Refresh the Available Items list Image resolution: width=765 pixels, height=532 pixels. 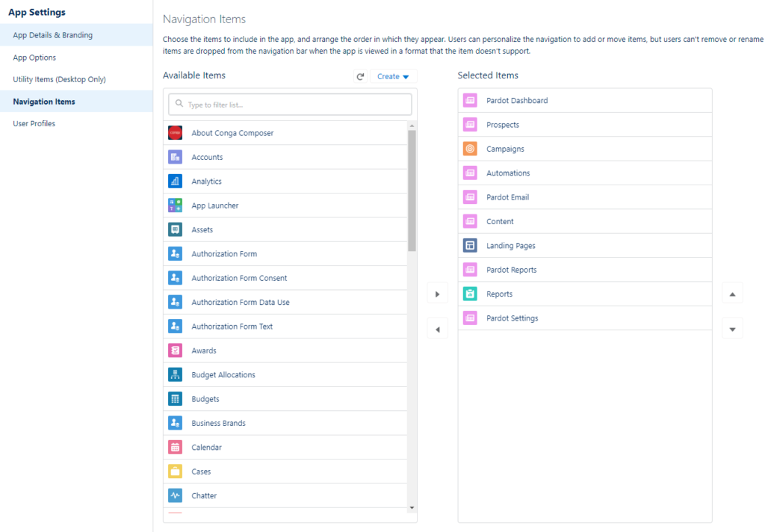[x=361, y=76]
